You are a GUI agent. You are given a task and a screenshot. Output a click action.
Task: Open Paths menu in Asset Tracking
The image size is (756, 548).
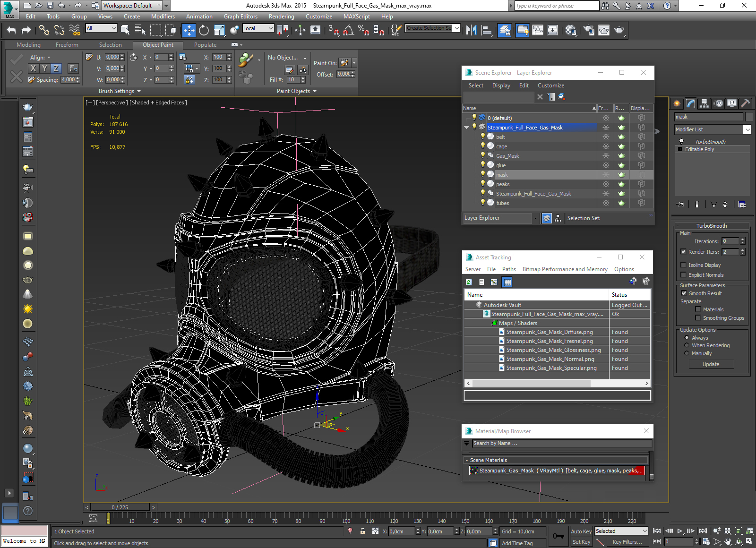point(509,269)
